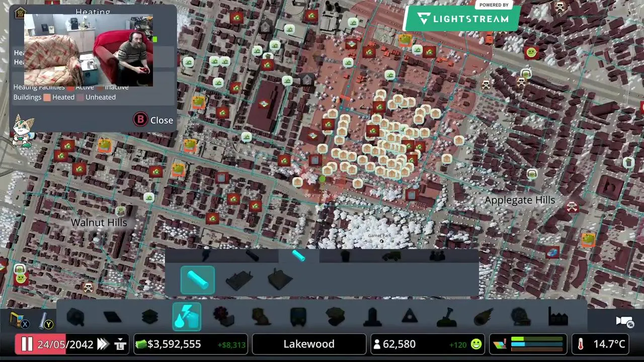
Task: Select the heating pipe build tool
Action: coord(198,280)
